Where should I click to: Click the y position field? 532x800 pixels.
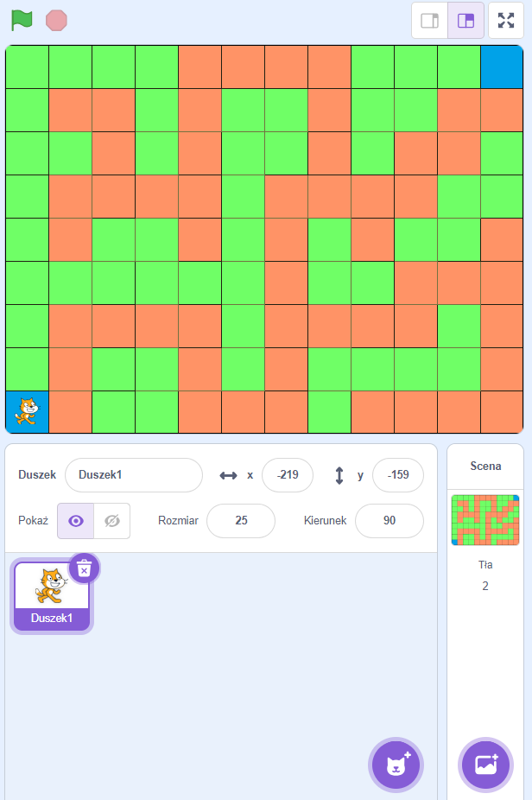click(397, 475)
